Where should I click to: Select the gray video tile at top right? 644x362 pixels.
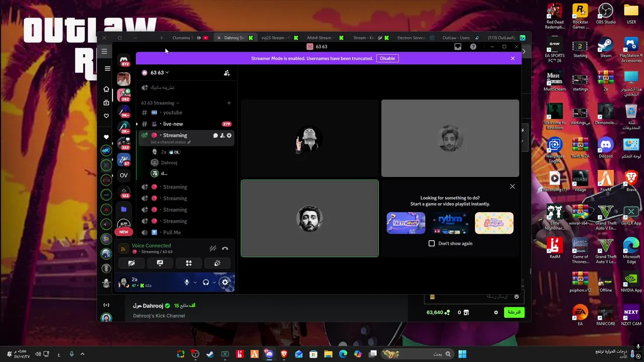450,138
